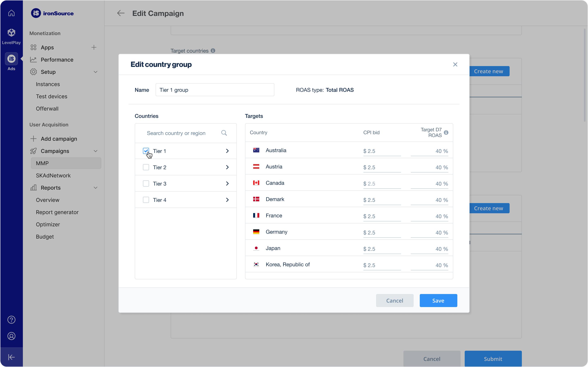This screenshot has width=588, height=367.
Task: Click the Home icon in the left rail
Action: coord(11,13)
